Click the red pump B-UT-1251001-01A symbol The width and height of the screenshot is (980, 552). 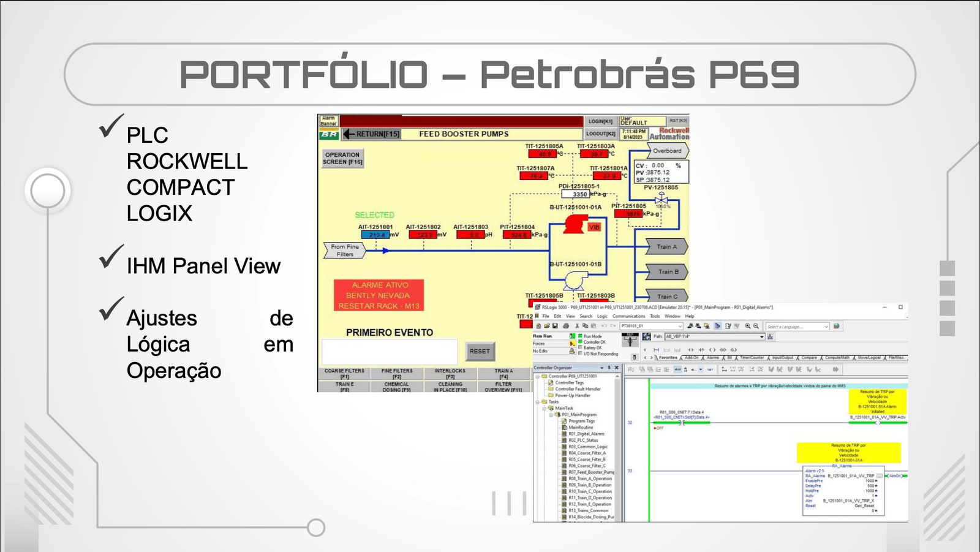575,224
